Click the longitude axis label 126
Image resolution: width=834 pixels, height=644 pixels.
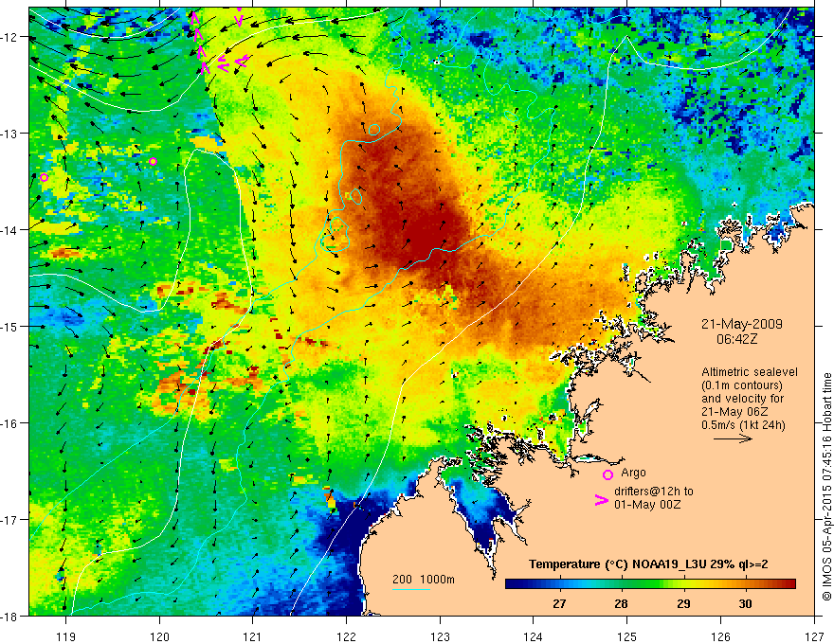tap(720, 636)
